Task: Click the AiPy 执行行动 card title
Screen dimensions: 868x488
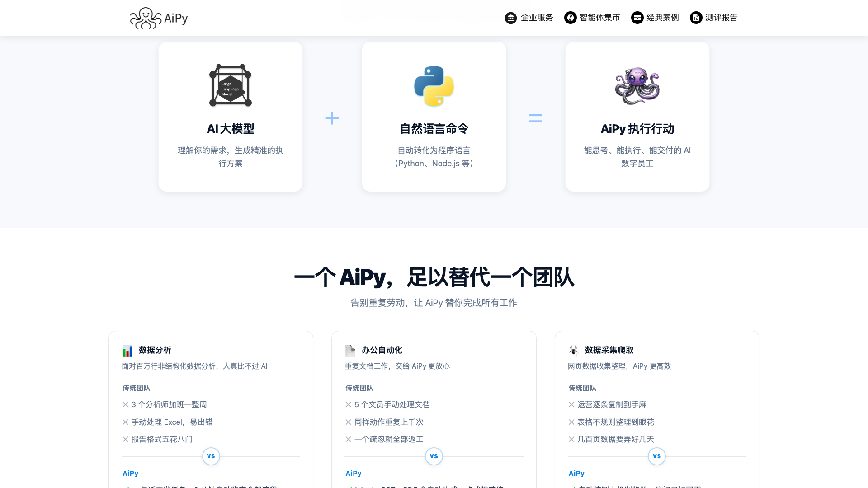Action: point(637,129)
